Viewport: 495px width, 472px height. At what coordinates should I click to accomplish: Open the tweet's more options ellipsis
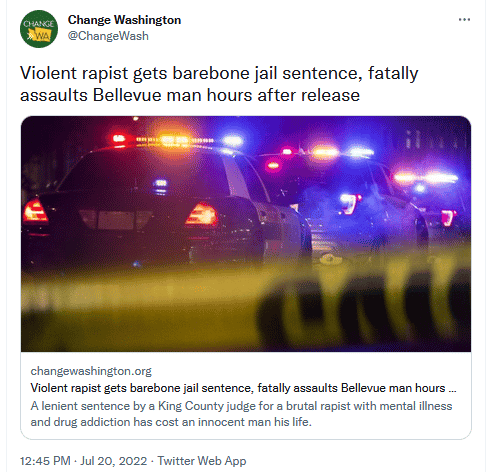[464, 20]
